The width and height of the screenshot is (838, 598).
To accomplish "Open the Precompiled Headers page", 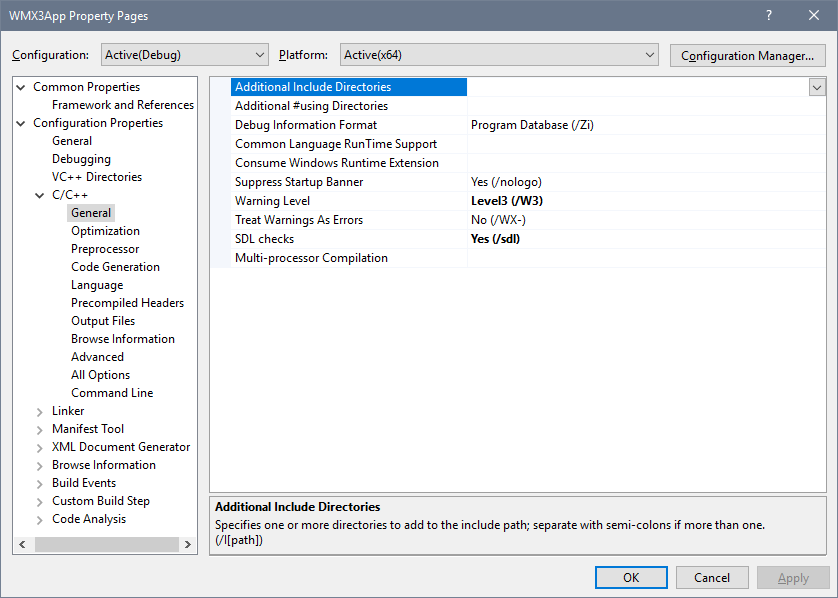I will pyautogui.click(x=127, y=302).
